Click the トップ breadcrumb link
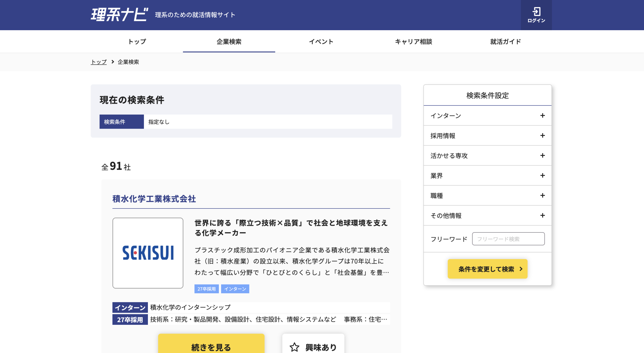This screenshot has height=353, width=644. point(99,62)
